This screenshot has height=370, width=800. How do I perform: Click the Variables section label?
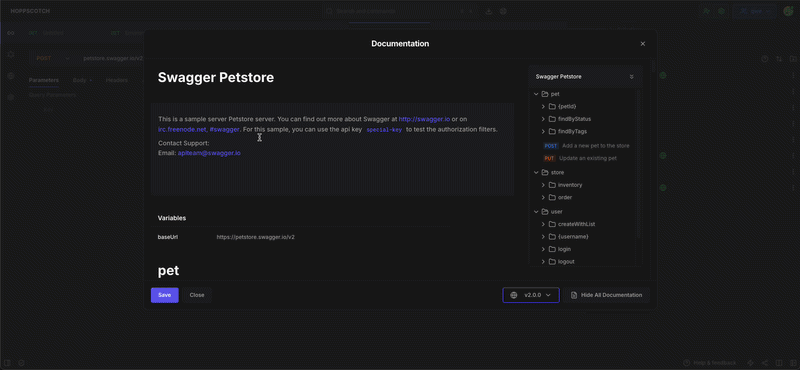click(x=172, y=218)
